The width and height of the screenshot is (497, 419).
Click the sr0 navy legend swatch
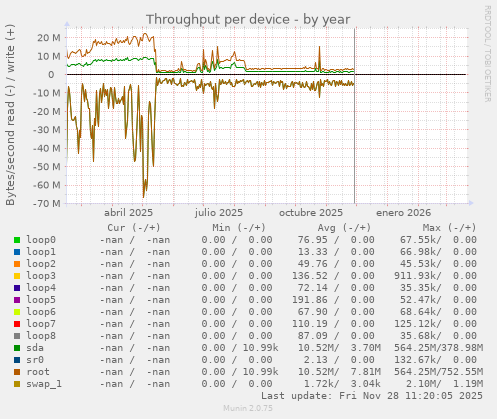(17, 360)
